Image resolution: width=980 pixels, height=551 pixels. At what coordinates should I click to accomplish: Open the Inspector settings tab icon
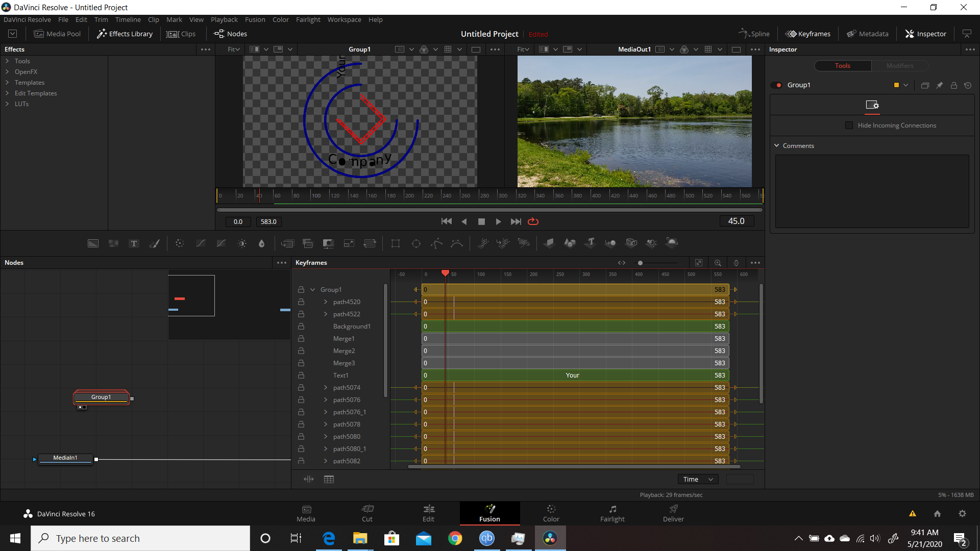point(872,105)
